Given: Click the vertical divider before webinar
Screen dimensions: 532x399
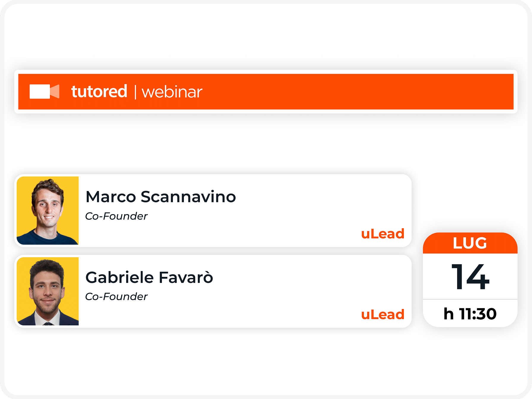Looking at the screenshot, I should pyautogui.click(x=135, y=92).
